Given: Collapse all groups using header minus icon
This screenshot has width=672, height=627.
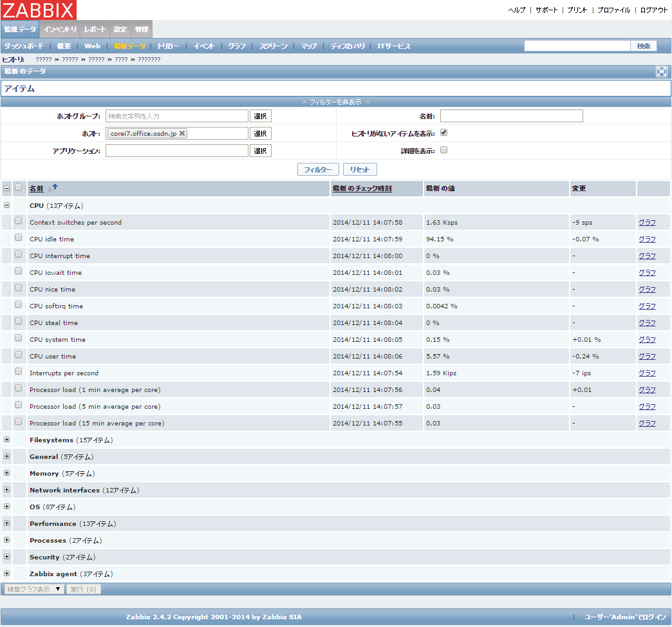Looking at the screenshot, I should [7, 189].
